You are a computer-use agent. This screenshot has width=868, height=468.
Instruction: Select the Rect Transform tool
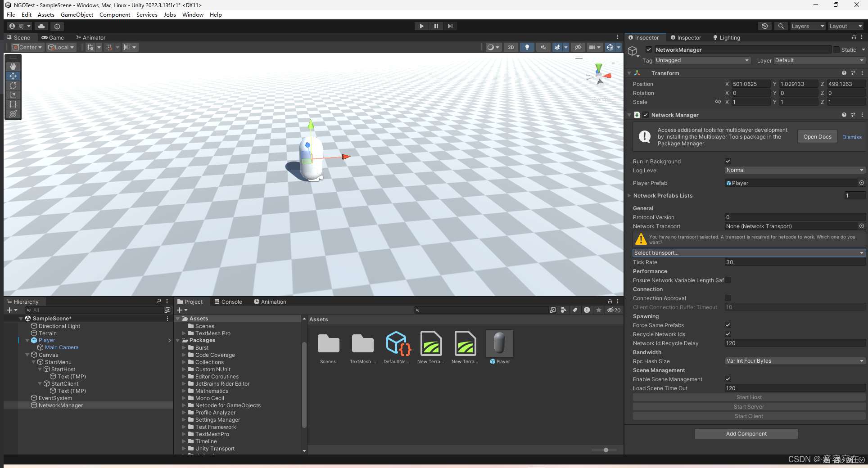tap(13, 104)
